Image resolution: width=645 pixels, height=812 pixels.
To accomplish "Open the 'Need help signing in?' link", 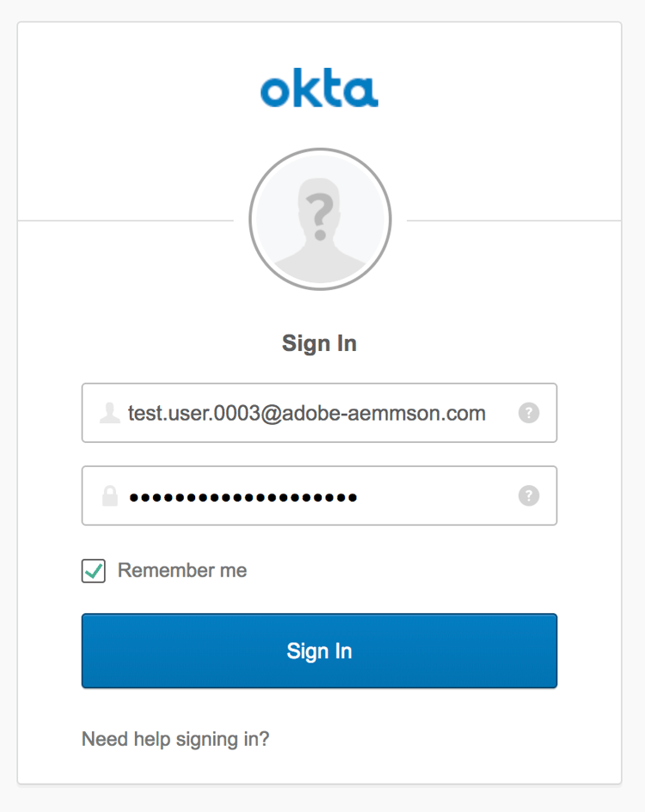I will 175,739.
